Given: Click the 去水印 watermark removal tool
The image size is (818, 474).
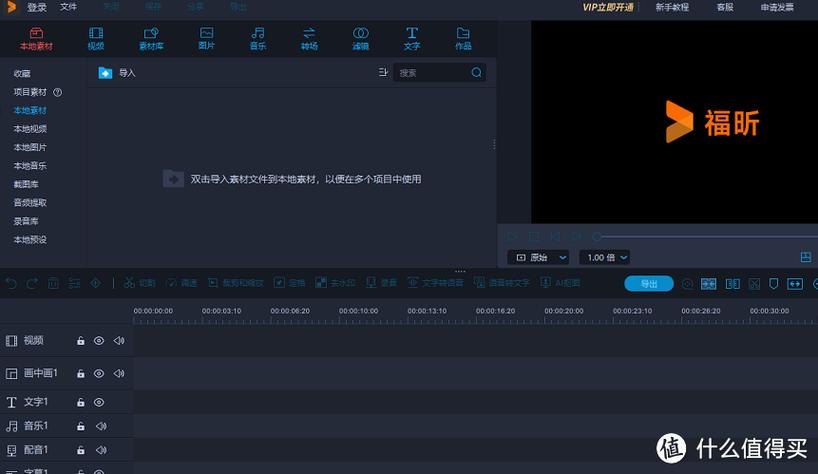Looking at the screenshot, I should click(x=335, y=283).
